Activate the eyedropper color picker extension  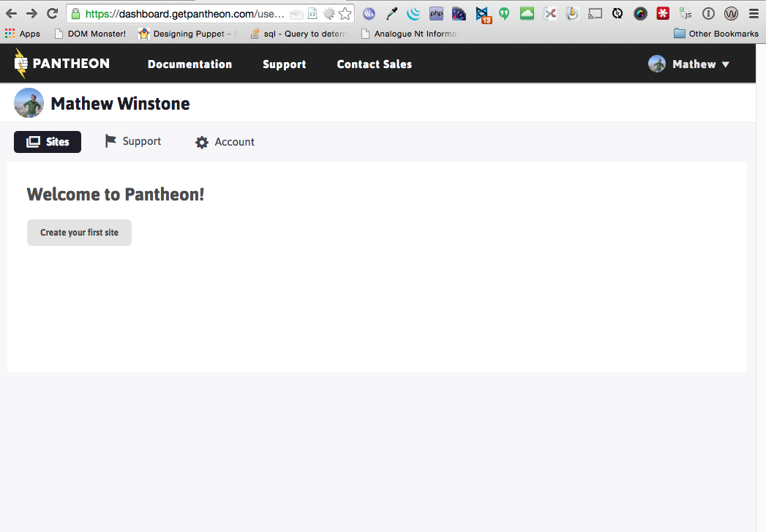pos(391,14)
